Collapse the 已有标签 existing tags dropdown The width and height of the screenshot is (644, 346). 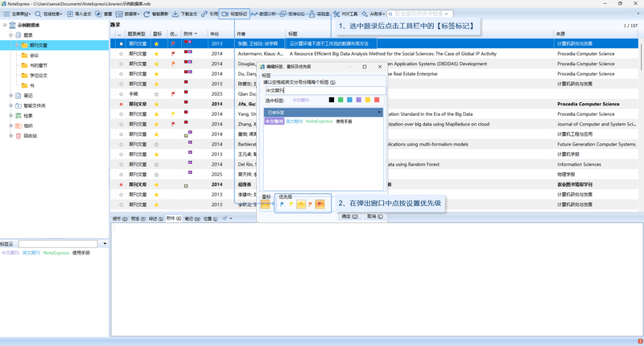(x=379, y=112)
